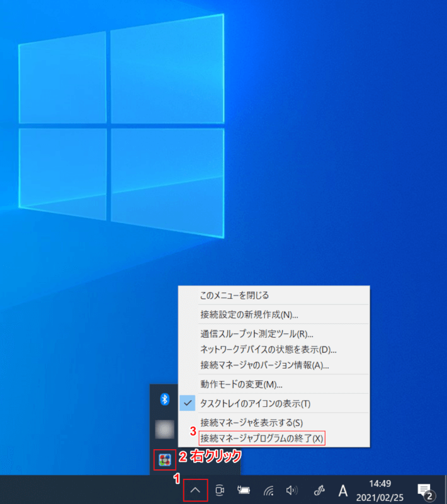Select ネットワークデバイスの状態を表示(D)...
This screenshot has width=447, height=504.
(268, 349)
